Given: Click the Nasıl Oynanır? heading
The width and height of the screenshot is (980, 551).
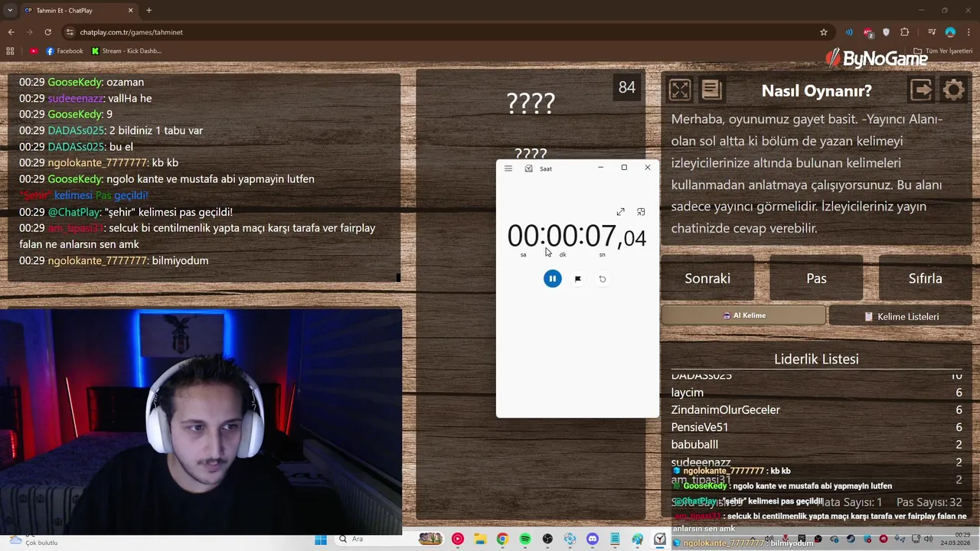Looking at the screenshot, I should click(x=816, y=90).
